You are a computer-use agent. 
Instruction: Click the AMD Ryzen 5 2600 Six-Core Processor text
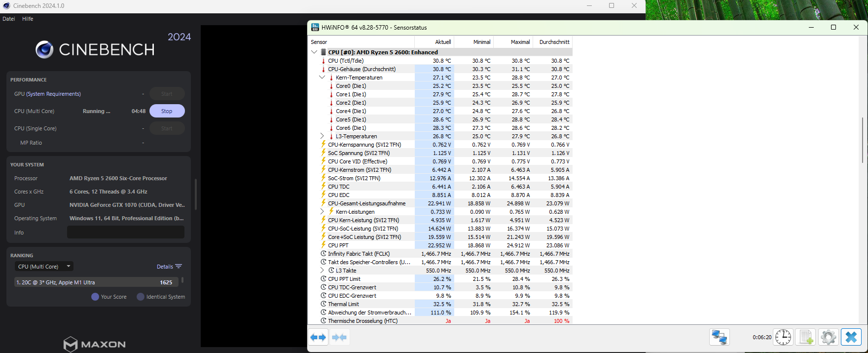click(x=118, y=178)
